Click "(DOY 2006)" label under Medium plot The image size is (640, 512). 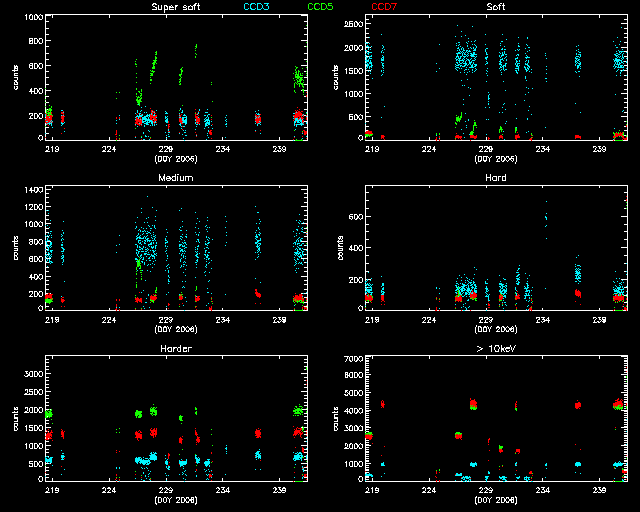coord(176,329)
